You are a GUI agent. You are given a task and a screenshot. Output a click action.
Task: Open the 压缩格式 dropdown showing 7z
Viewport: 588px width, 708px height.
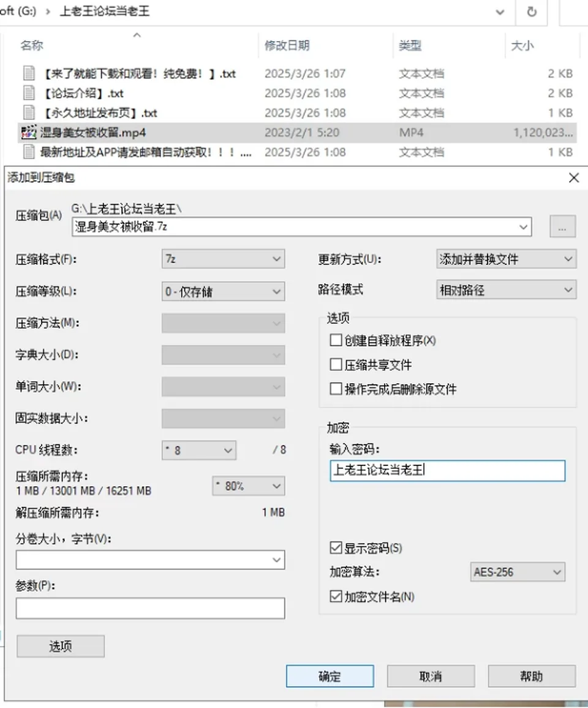point(223,259)
